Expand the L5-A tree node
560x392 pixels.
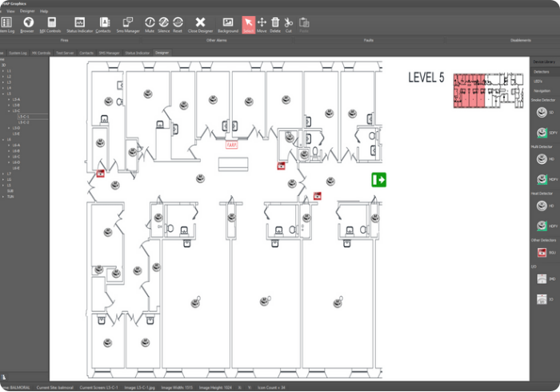8,99
